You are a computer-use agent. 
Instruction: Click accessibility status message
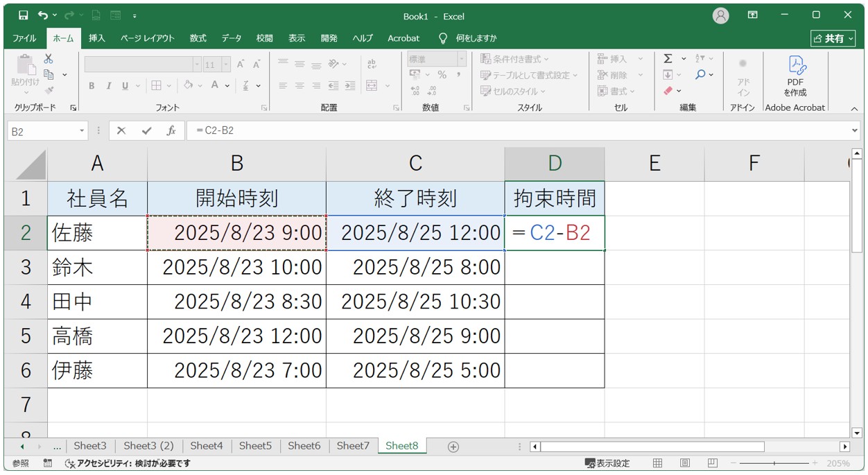point(128,463)
